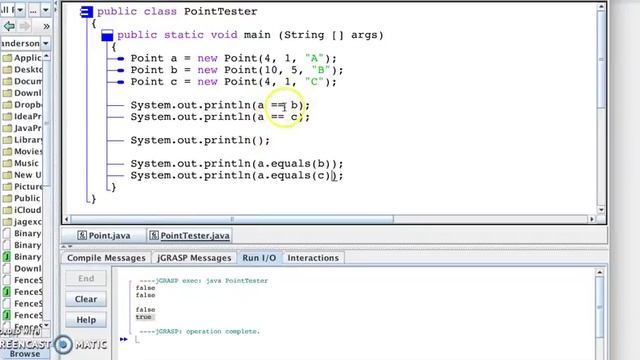The width and height of the screenshot is (640, 360).
Task: Click the 'public static void main' declaration
Action: tap(250, 35)
